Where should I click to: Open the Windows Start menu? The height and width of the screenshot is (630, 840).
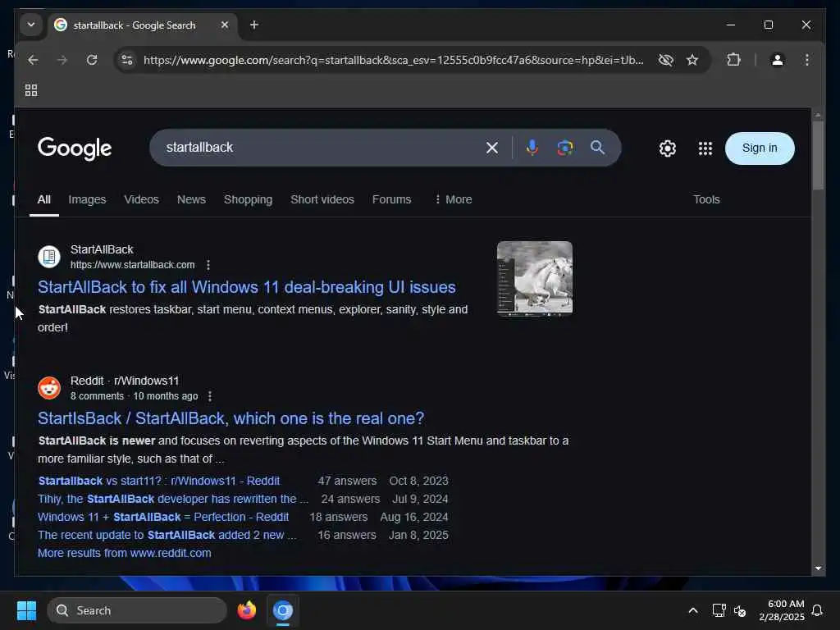pos(26,610)
